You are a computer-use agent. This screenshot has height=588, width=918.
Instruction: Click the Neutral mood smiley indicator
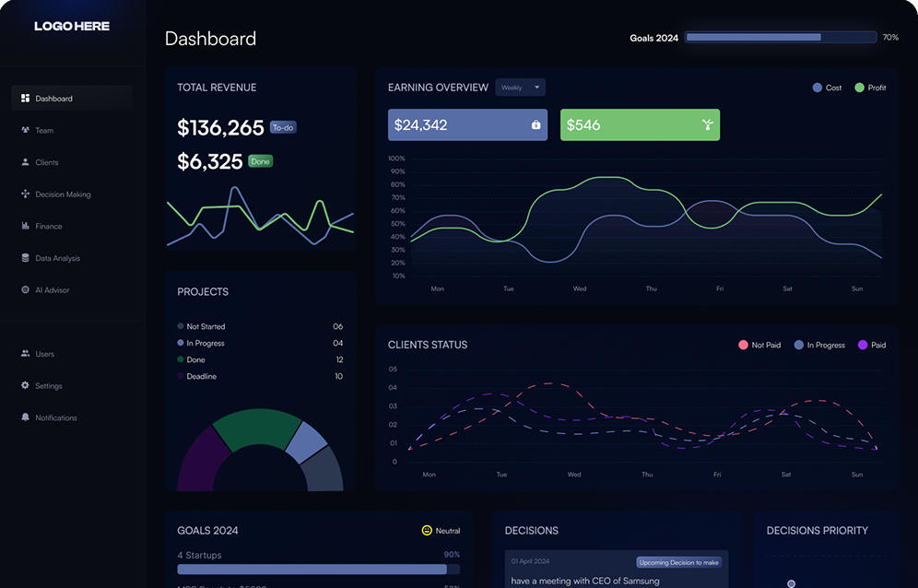coord(427,531)
